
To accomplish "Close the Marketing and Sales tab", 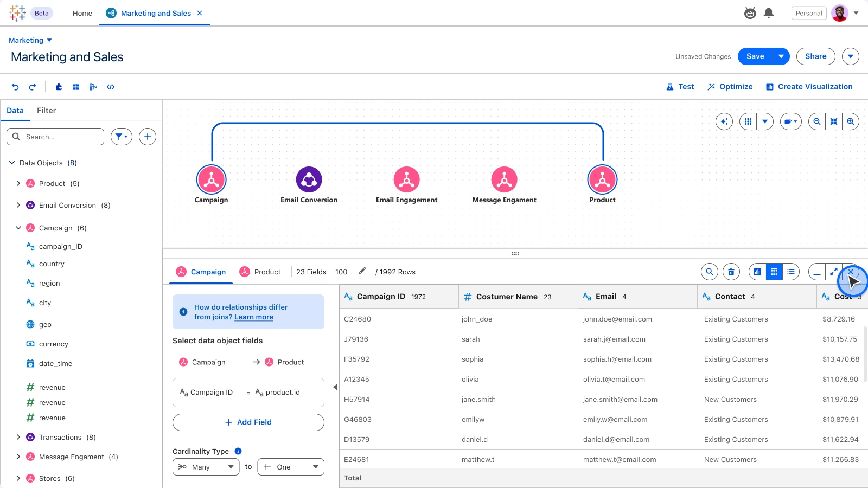I will pos(200,13).
